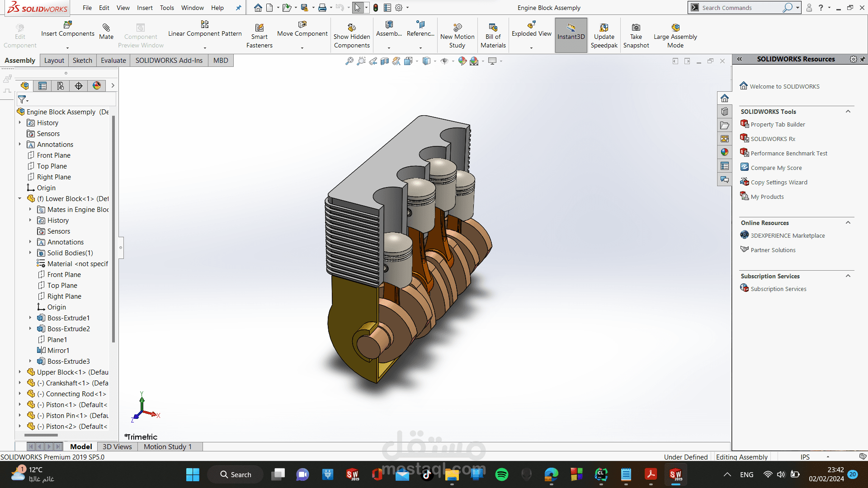Launch Property Tab Builder
The height and width of the screenshot is (488, 868).
778,124
